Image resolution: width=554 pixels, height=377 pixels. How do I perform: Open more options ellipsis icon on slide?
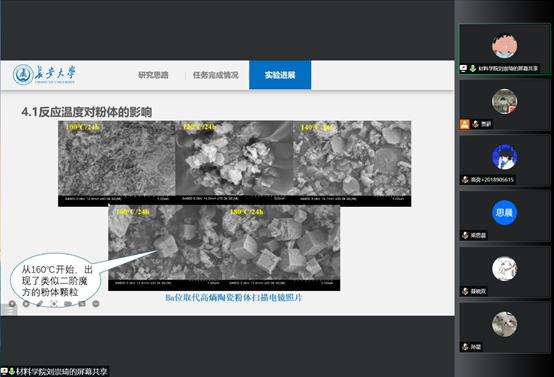tap(95, 304)
